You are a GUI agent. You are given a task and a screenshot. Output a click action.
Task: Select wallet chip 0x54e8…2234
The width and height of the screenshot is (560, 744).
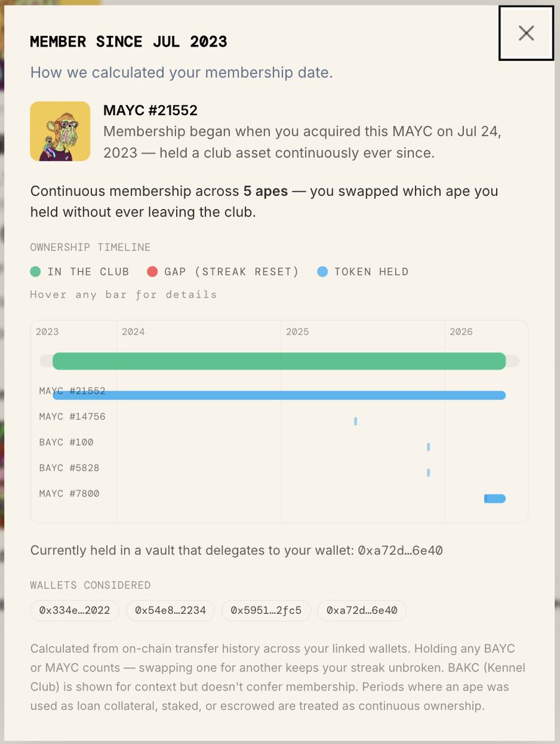pos(171,611)
